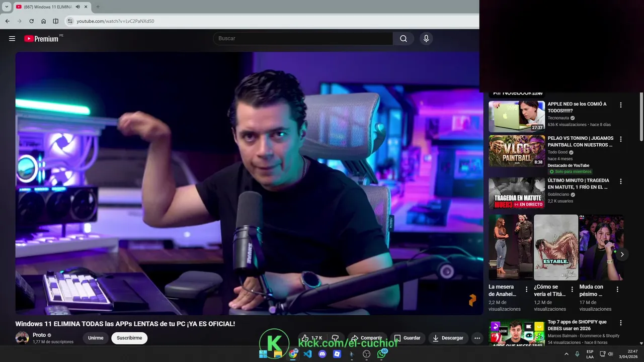This screenshot has height=362, width=644.
Task: Download video with Descargar button
Action: [x=448, y=338]
